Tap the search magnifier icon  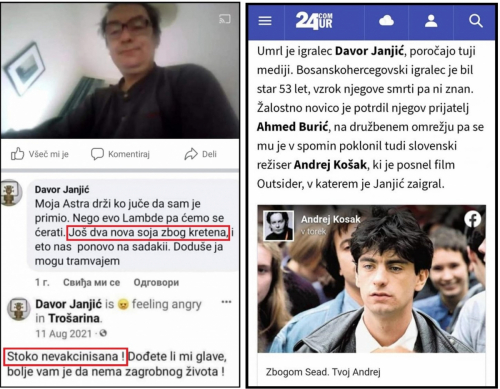(476, 21)
